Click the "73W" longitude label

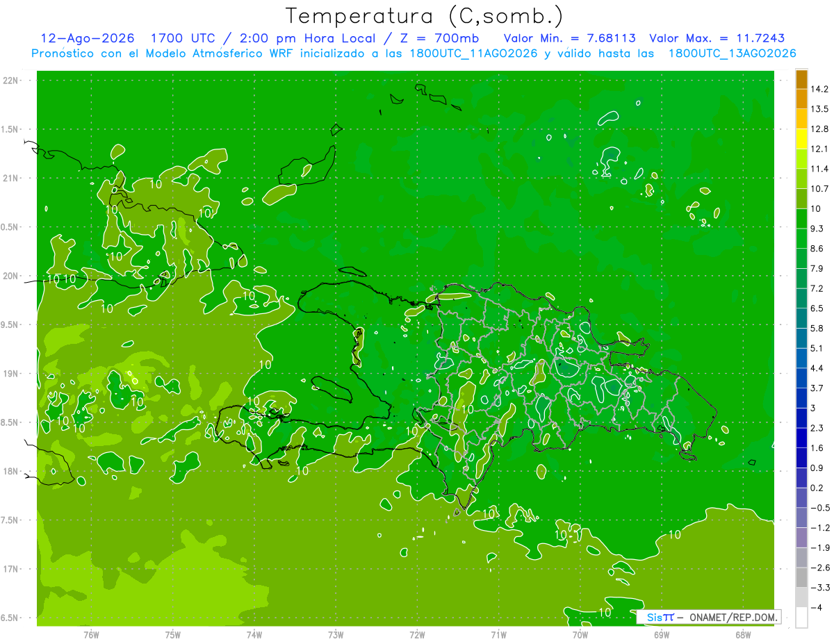pos(336,634)
